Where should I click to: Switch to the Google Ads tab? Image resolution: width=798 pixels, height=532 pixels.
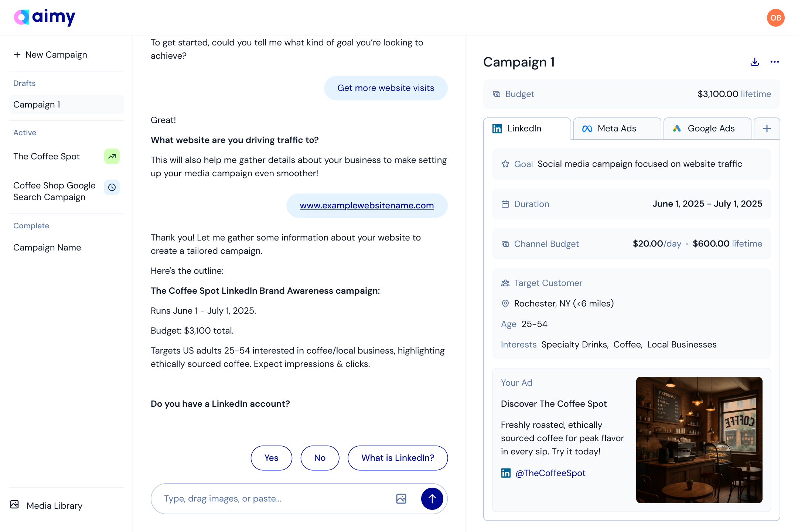707,129
